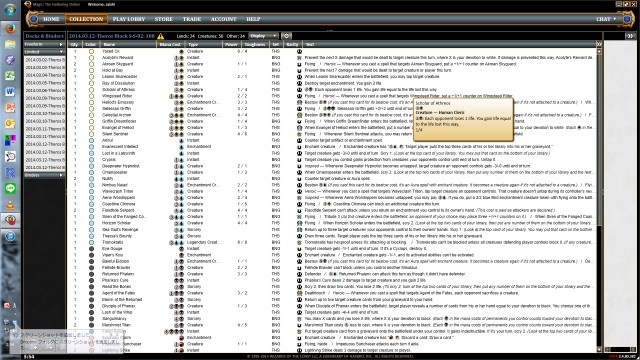Click the card list vertical scrollbar
The height and width of the screenshot is (360, 640).
(599, 200)
